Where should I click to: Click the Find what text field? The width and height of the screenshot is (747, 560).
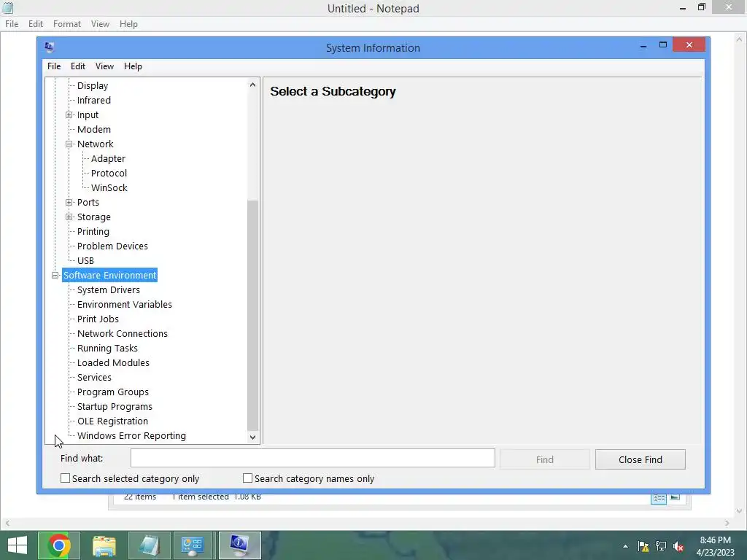coord(312,458)
